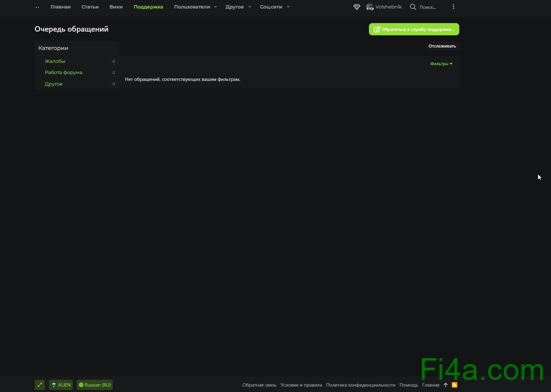Expand the Другое menu dropdown arrow
551x392 pixels.
pos(250,7)
